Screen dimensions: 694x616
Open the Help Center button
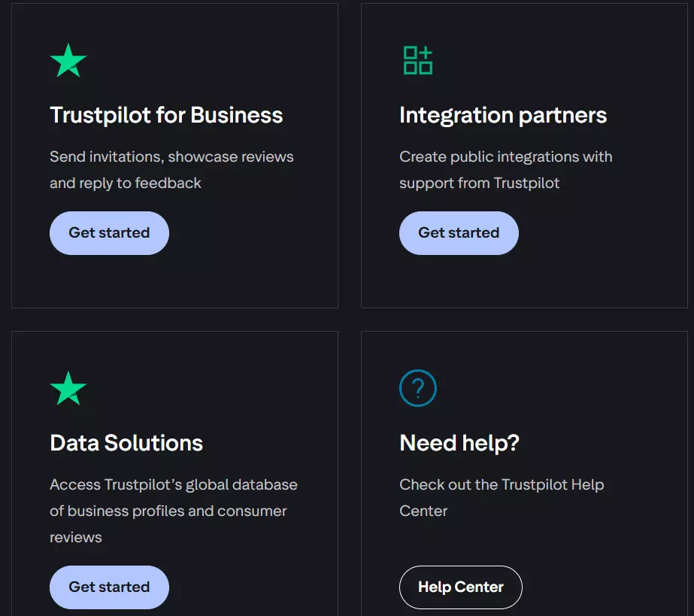pyautogui.click(x=460, y=587)
